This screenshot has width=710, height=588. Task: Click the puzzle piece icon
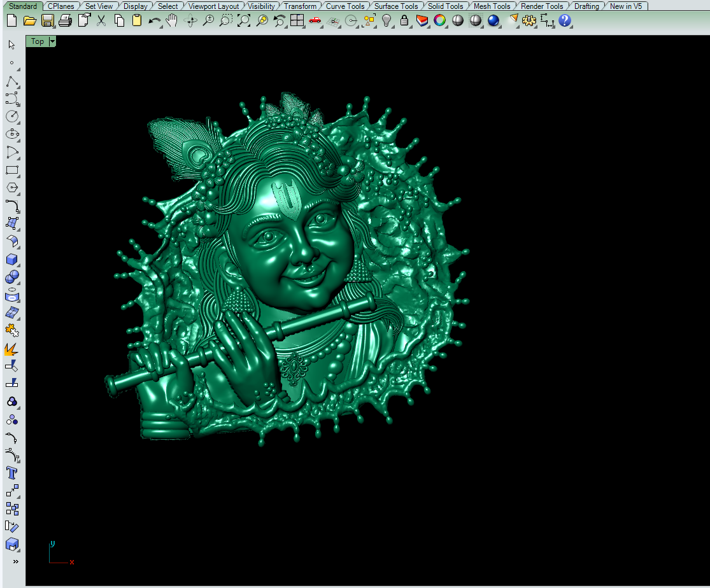12,331
